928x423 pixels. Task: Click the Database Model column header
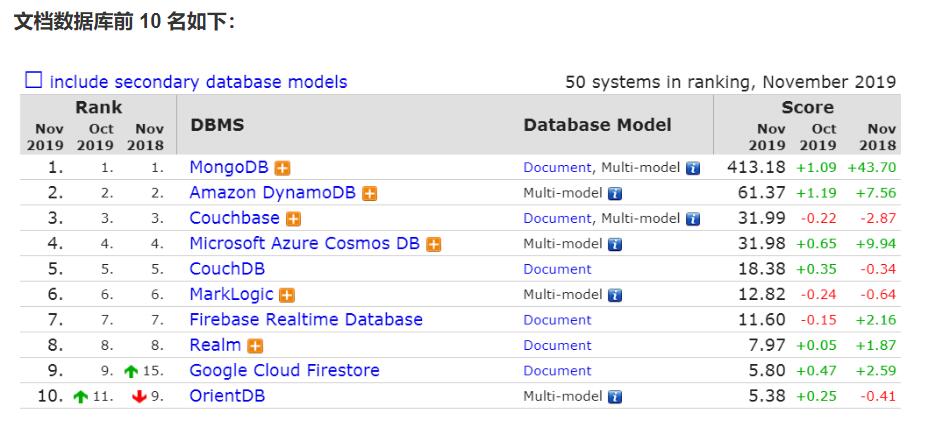pos(598,125)
